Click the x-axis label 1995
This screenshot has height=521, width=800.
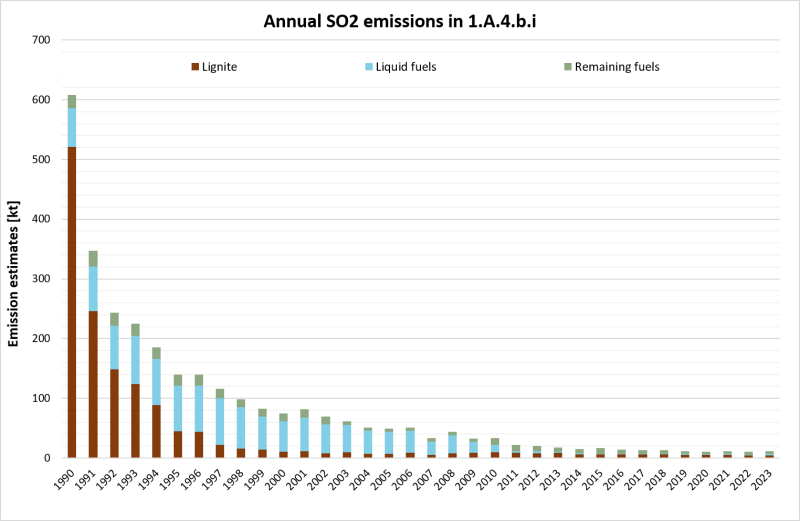point(170,479)
